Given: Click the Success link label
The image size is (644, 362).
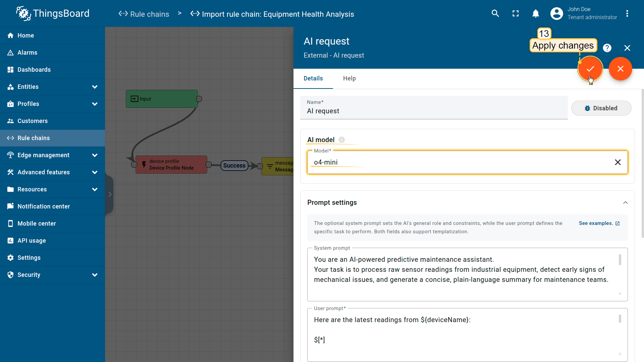Looking at the screenshot, I should pos(234,166).
